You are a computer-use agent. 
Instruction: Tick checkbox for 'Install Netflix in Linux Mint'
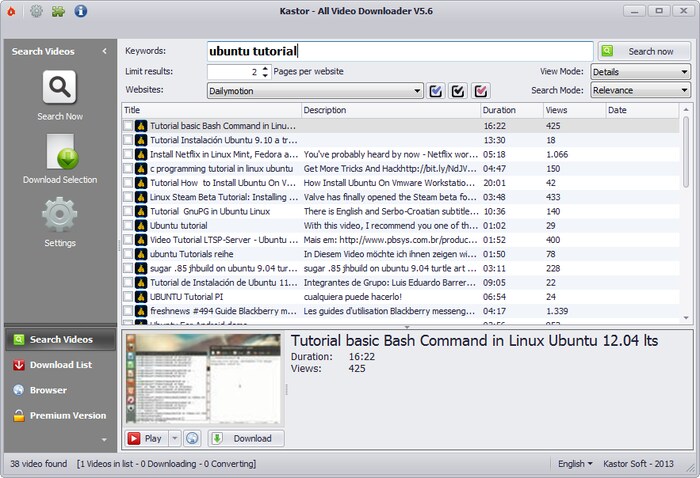pyautogui.click(x=129, y=154)
